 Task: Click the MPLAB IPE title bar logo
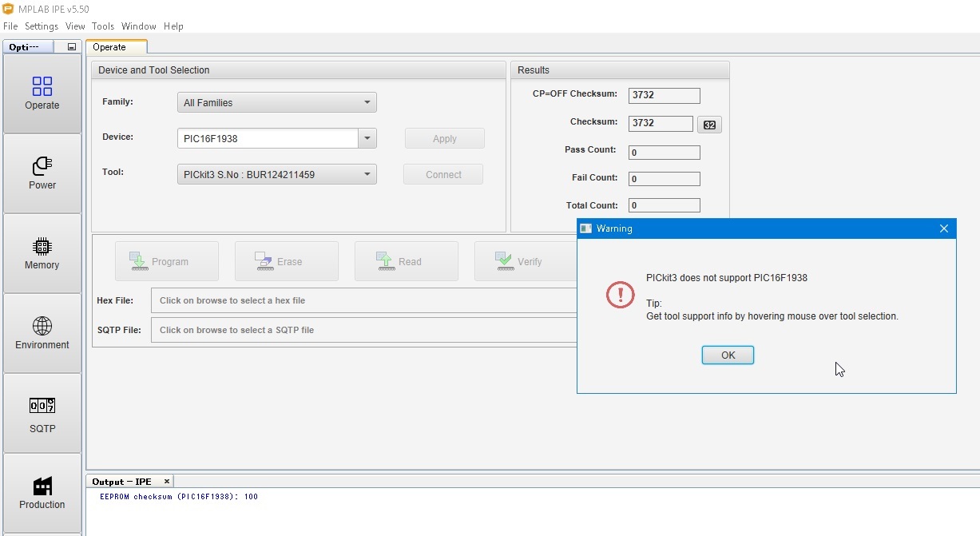tap(7, 9)
